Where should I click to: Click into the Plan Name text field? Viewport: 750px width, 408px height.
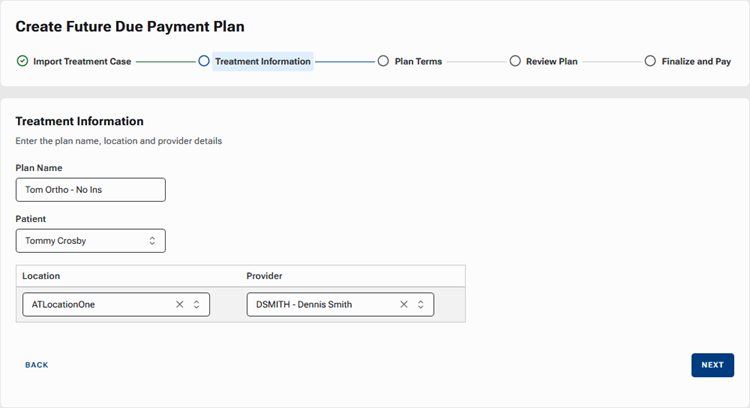90,190
